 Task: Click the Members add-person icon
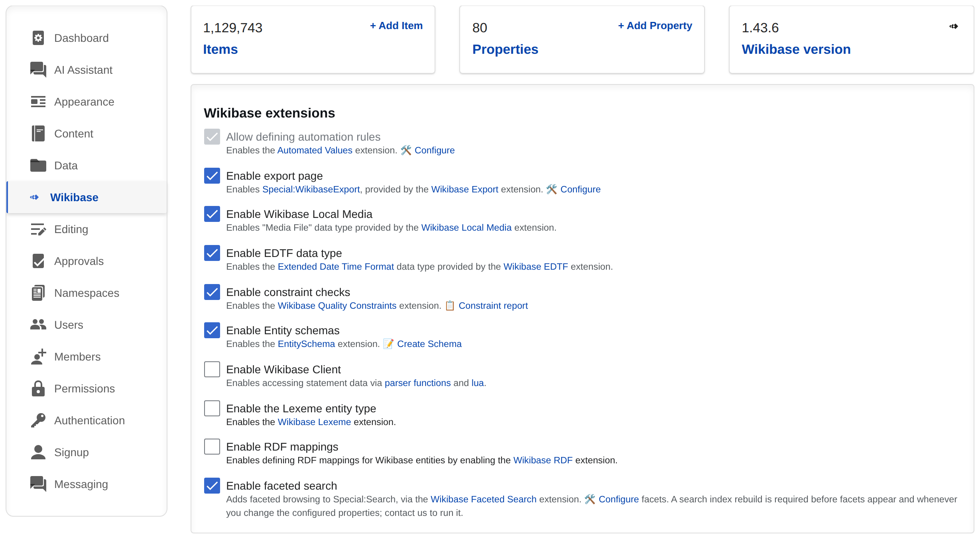38,357
